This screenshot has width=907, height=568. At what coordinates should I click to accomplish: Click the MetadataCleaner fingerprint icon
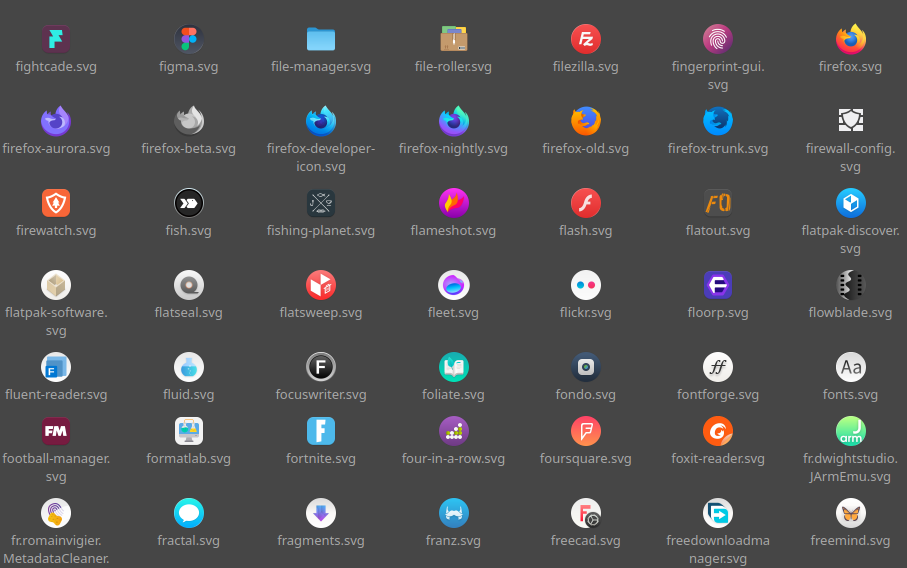[x=56, y=513]
